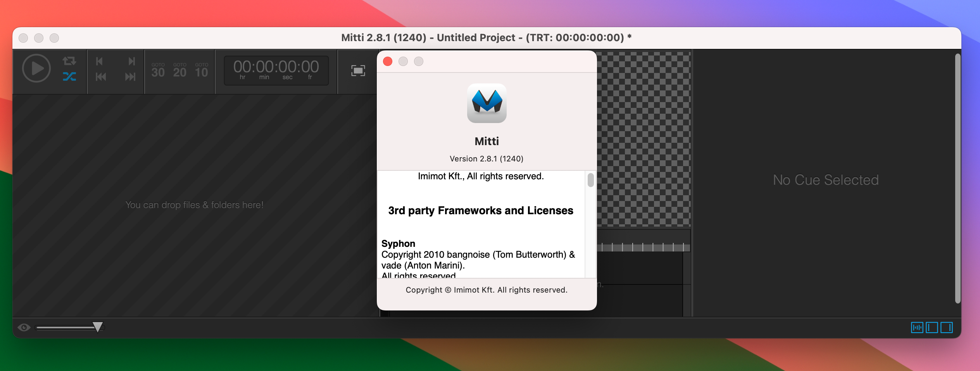This screenshot has height=371, width=980.
Task: Close the About Mitti window
Action: (x=387, y=61)
